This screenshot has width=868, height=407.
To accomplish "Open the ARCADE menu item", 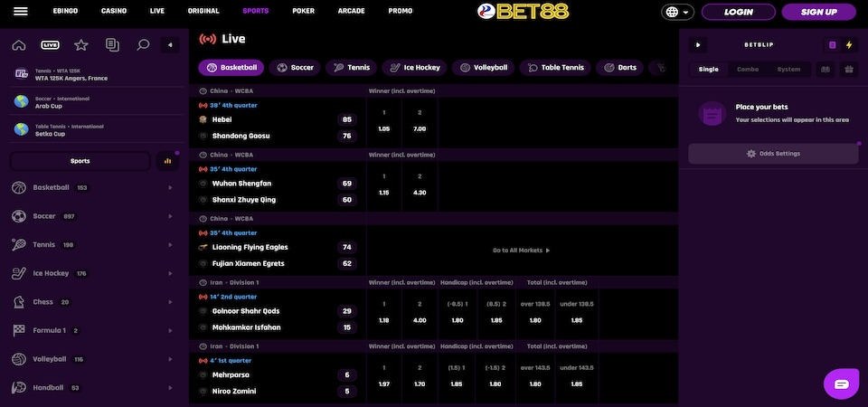I will [352, 11].
